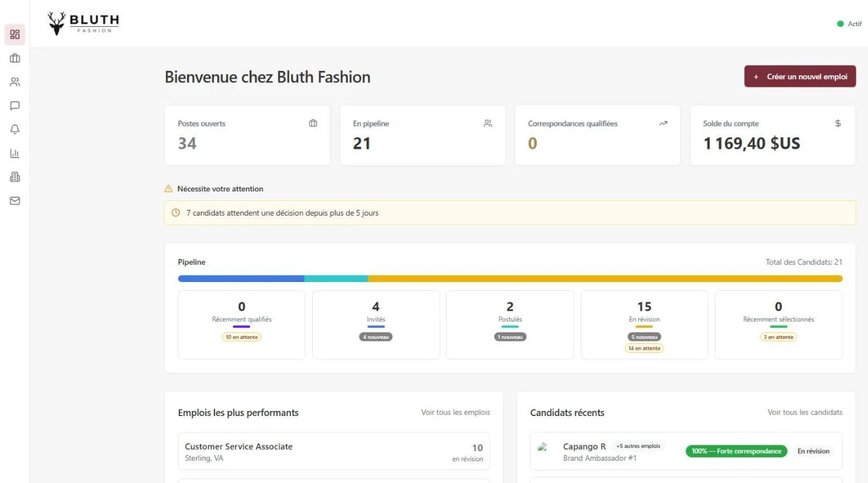Click the Postes ouverts count 34
This screenshot has width=868, height=483.
coord(187,144)
